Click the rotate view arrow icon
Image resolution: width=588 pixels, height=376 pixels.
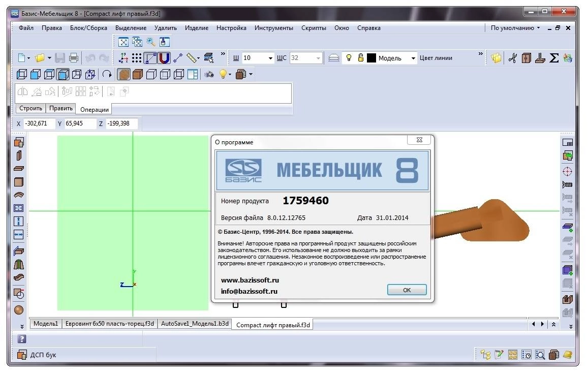107,74
